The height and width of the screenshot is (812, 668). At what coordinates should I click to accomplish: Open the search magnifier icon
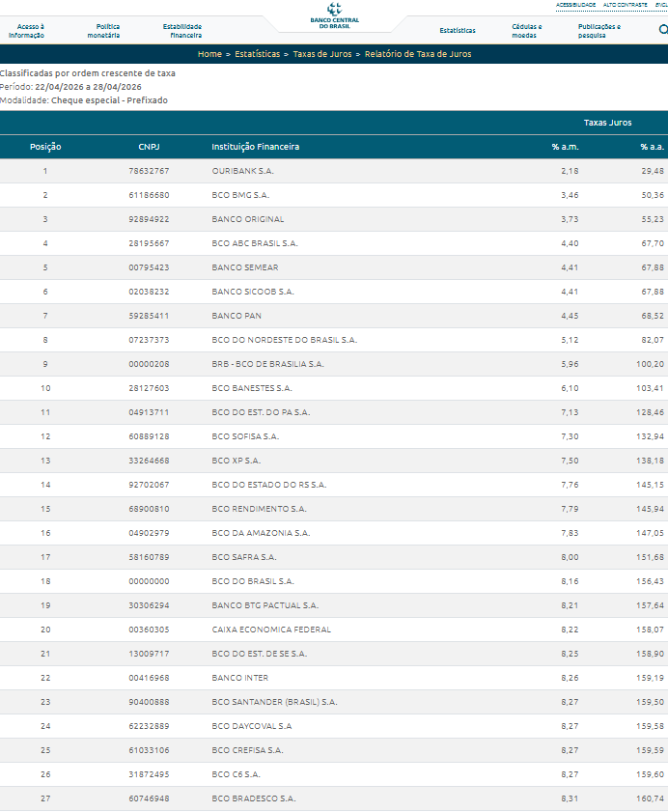point(663,30)
